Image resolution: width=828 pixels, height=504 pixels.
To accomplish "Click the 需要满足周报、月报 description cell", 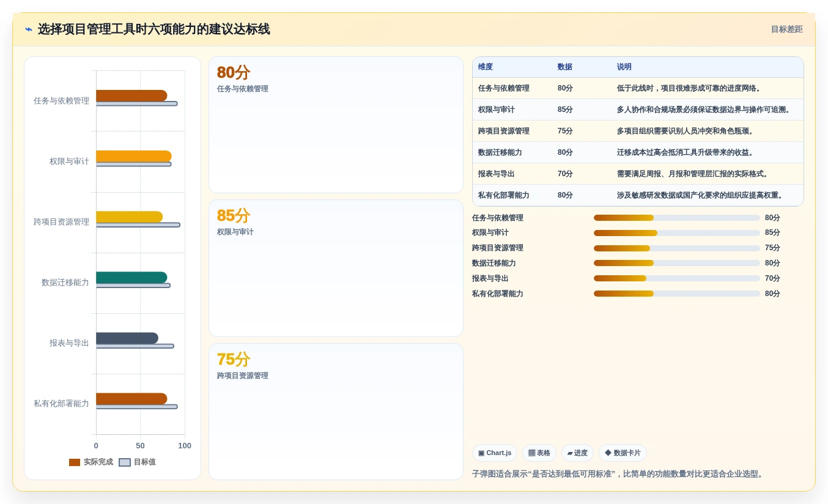I will pos(693,174).
